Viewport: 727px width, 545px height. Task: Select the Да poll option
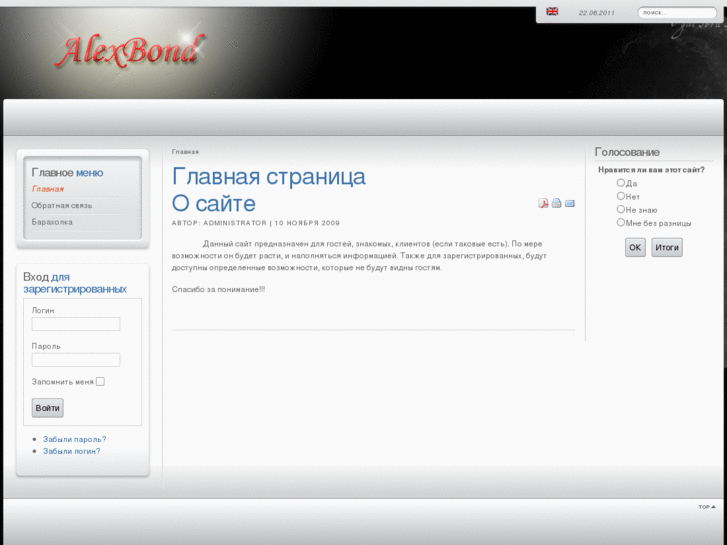(x=620, y=183)
